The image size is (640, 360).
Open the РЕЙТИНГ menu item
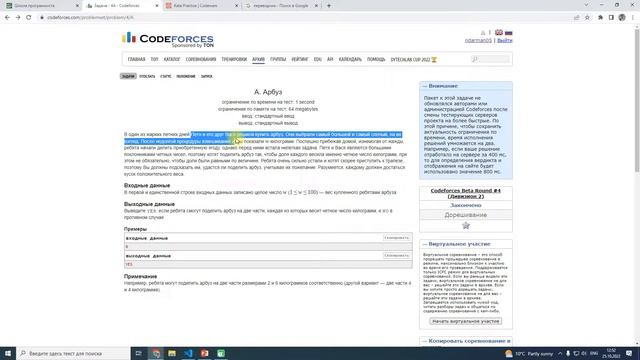300,60
